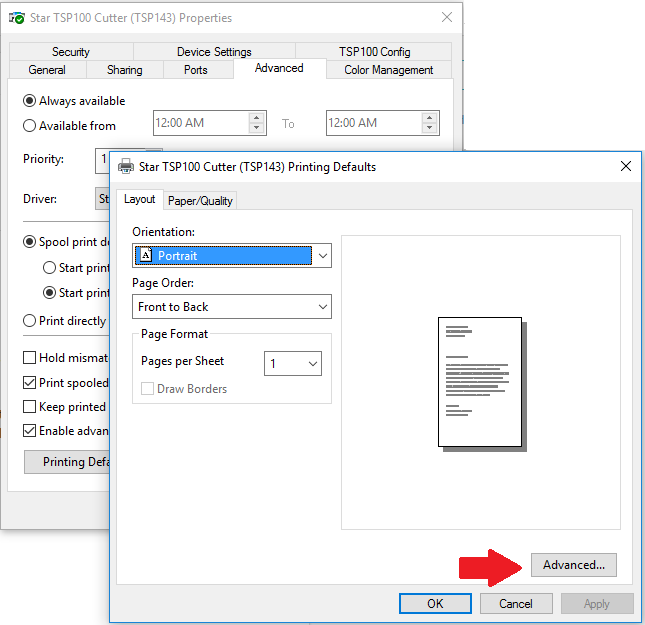
Task: Switch to the General tab
Action: click(47, 70)
